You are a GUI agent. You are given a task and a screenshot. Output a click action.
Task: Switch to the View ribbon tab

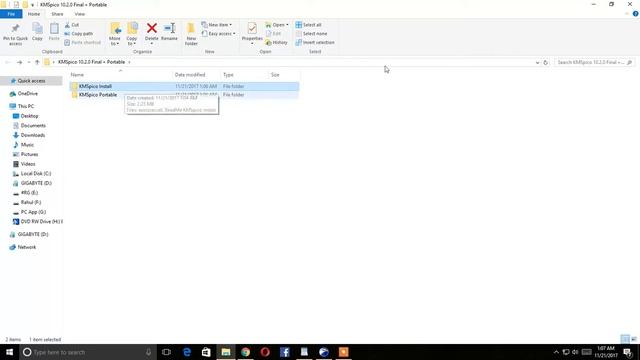coord(80,14)
